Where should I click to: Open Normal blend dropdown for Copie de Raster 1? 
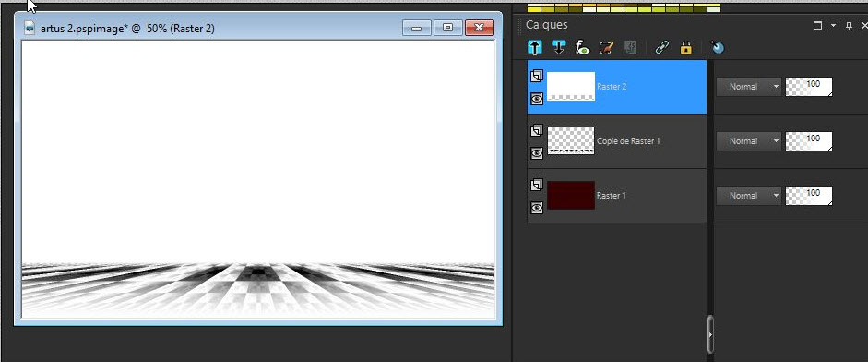(x=748, y=140)
